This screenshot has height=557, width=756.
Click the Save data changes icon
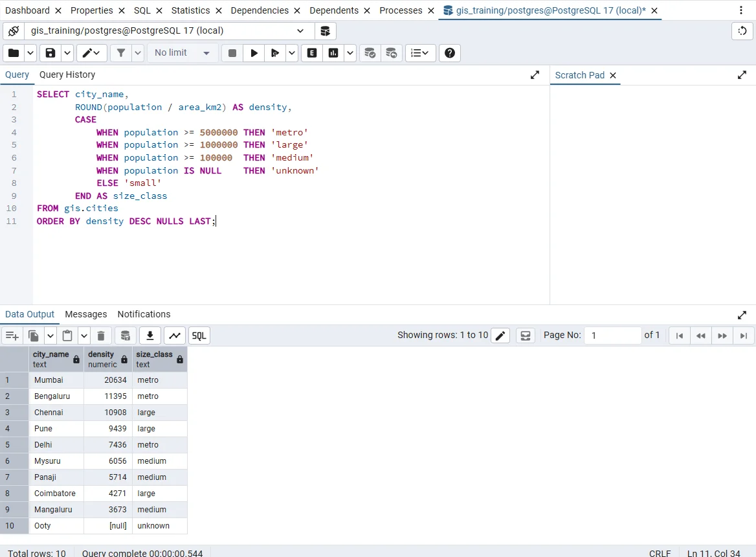point(126,335)
